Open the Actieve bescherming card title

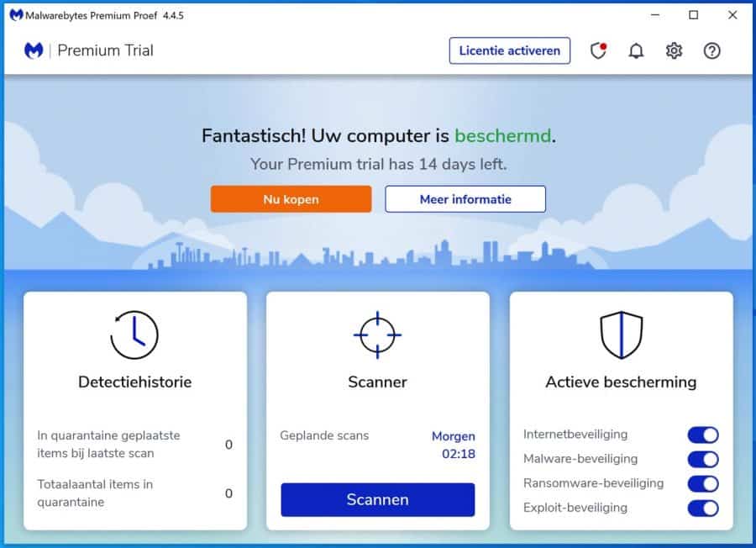[x=621, y=382]
